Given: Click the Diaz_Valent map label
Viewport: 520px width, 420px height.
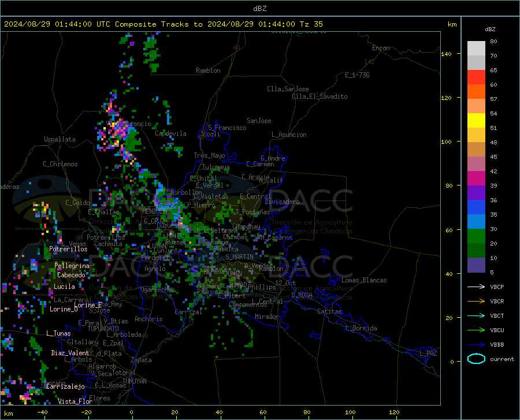Looking at the screenshot, I should 70,353.
